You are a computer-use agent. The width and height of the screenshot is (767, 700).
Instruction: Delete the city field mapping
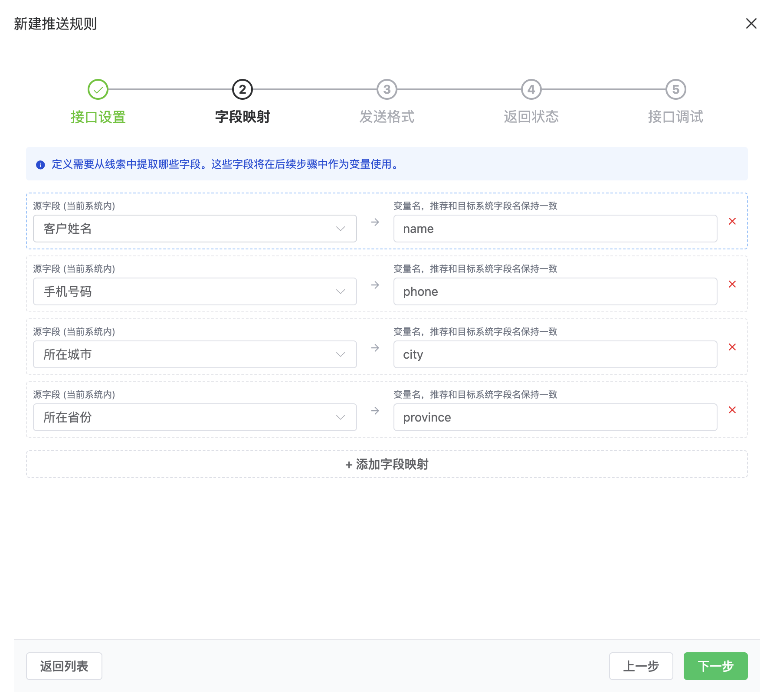point(732,347)
